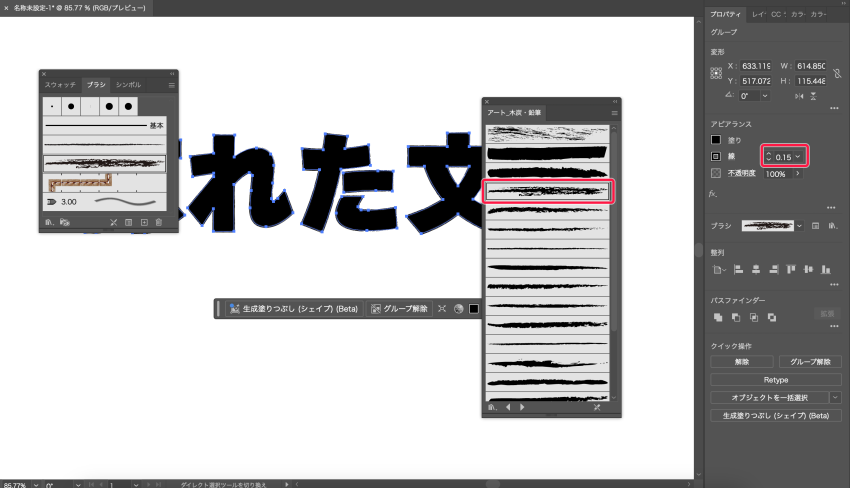Click オブジェクトを一括選択 button
850x488 pixels.
(x=769, y=397)
